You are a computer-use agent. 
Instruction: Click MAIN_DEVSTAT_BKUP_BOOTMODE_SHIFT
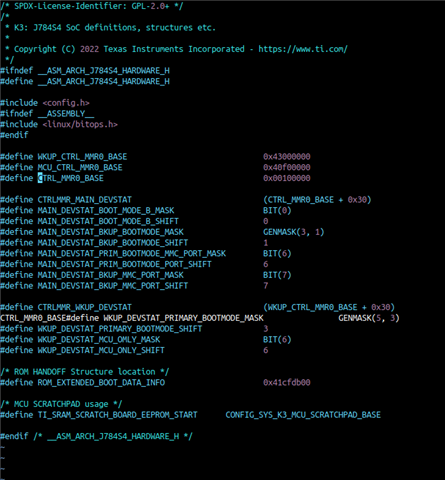[x=113, y=243]
